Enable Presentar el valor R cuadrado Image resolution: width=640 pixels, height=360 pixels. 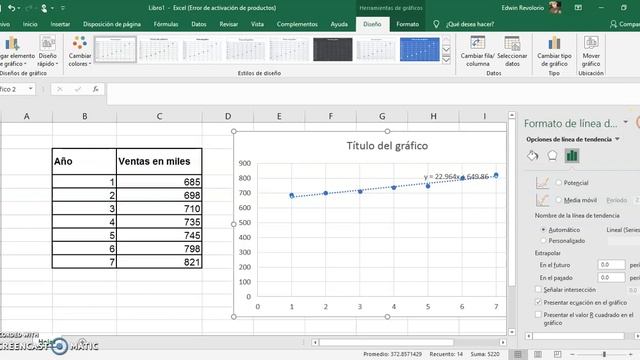point(538,315)
